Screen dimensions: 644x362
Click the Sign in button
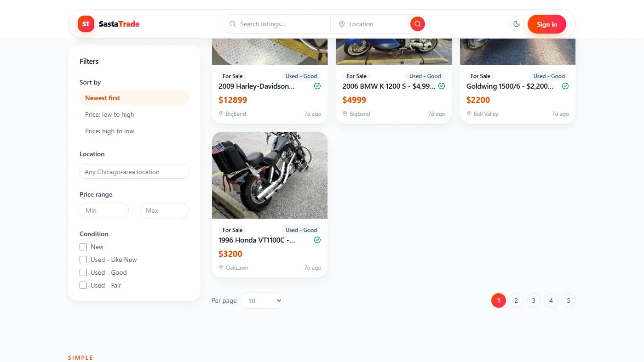click(x=547, y=24)
